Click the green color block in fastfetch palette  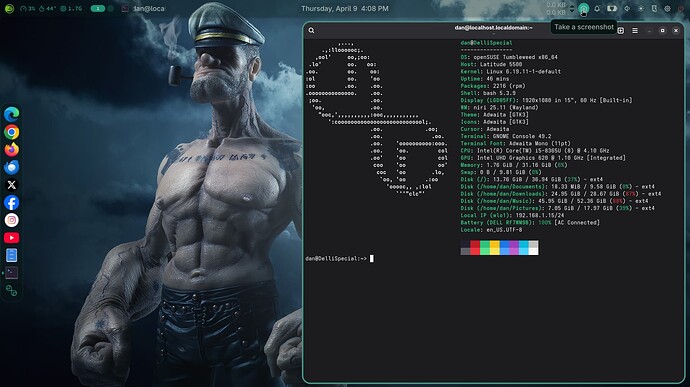click(484, 247)
